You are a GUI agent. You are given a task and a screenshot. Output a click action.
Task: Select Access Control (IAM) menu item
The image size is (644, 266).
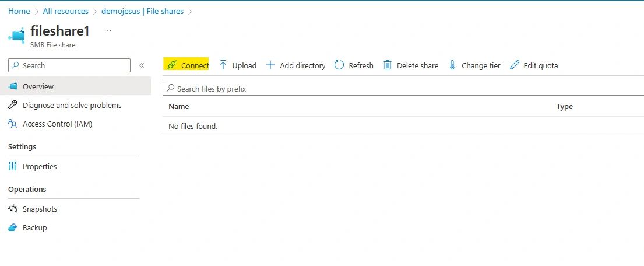click(57, 124)
